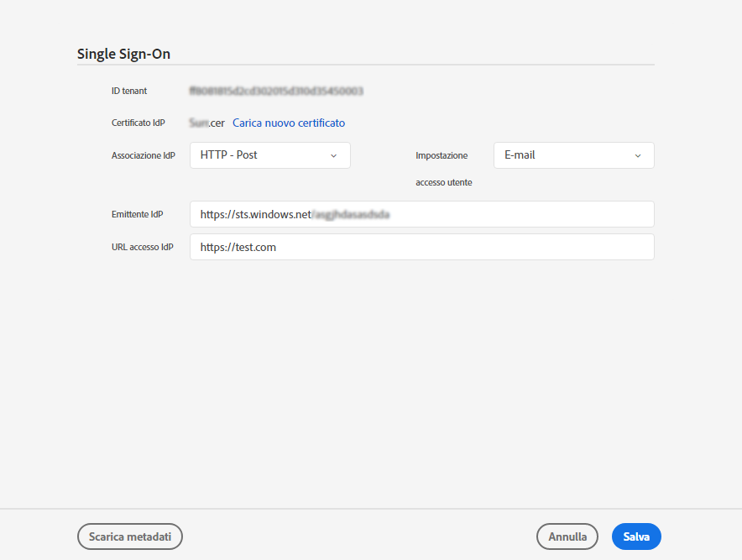
Task: Click the .cer certificate file name
Action: click(207, 123)
